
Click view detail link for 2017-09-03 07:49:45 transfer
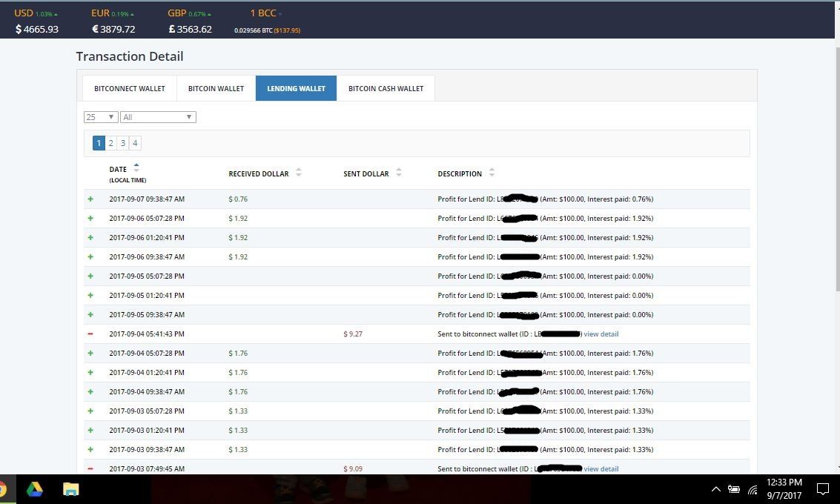pos(601,468)
